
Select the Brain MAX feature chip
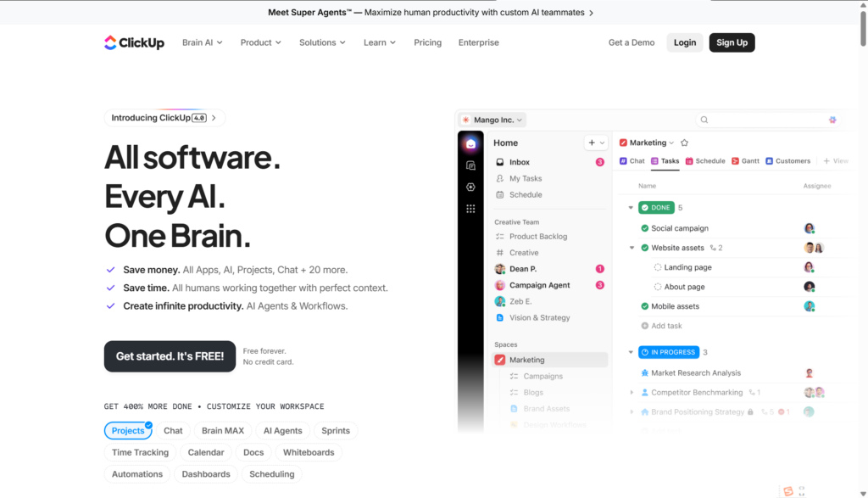click(x=223, y=430)
